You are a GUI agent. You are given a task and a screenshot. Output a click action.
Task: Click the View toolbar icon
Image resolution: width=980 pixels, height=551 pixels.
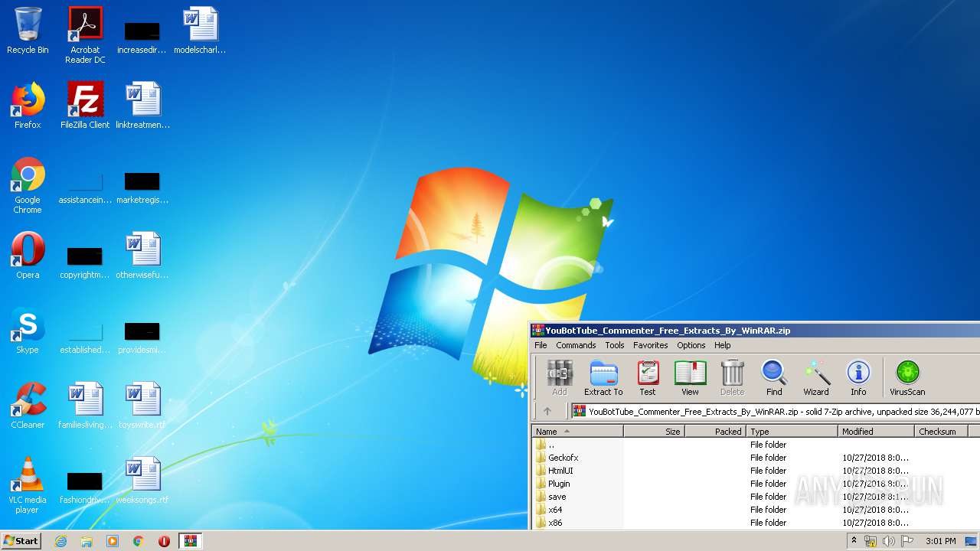click(x=690, y=379)
